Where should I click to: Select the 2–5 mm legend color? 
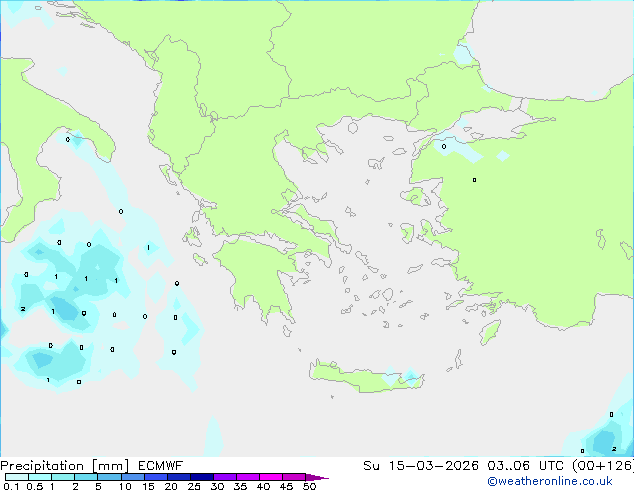click(86, 477)
